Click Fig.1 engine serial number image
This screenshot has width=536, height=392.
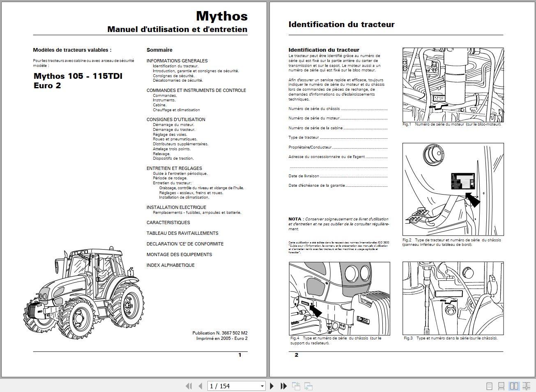click(x=453, y=85)
